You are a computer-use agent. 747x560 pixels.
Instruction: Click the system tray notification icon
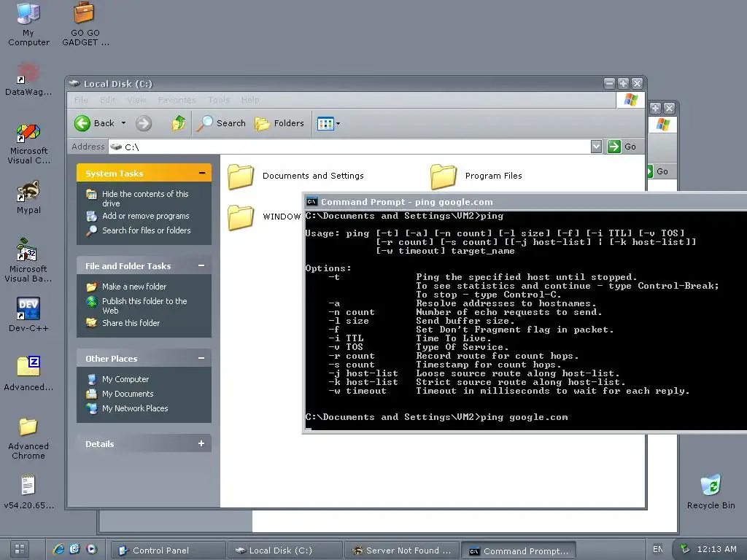click(684, 548)
